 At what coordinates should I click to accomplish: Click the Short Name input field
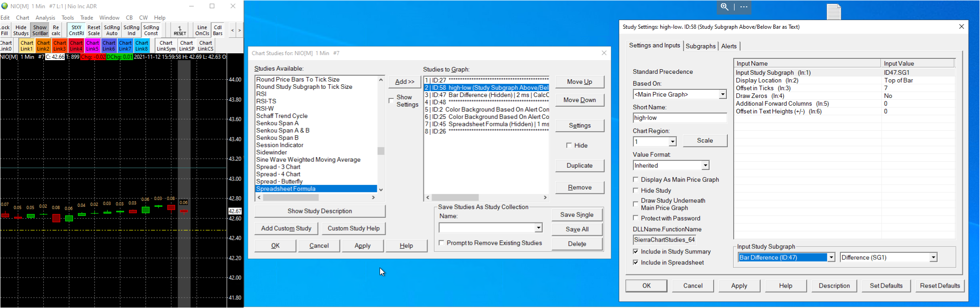679,118
